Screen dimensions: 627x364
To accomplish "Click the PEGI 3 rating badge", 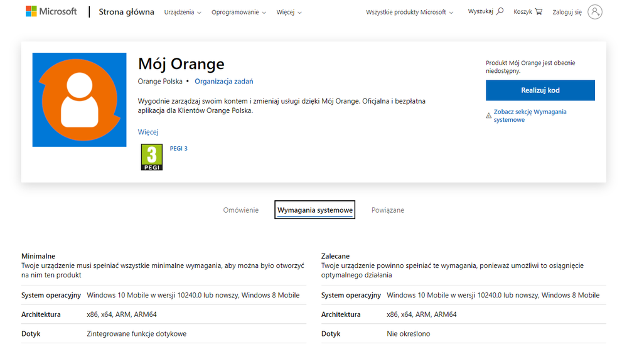I will [x=151, y=158].
